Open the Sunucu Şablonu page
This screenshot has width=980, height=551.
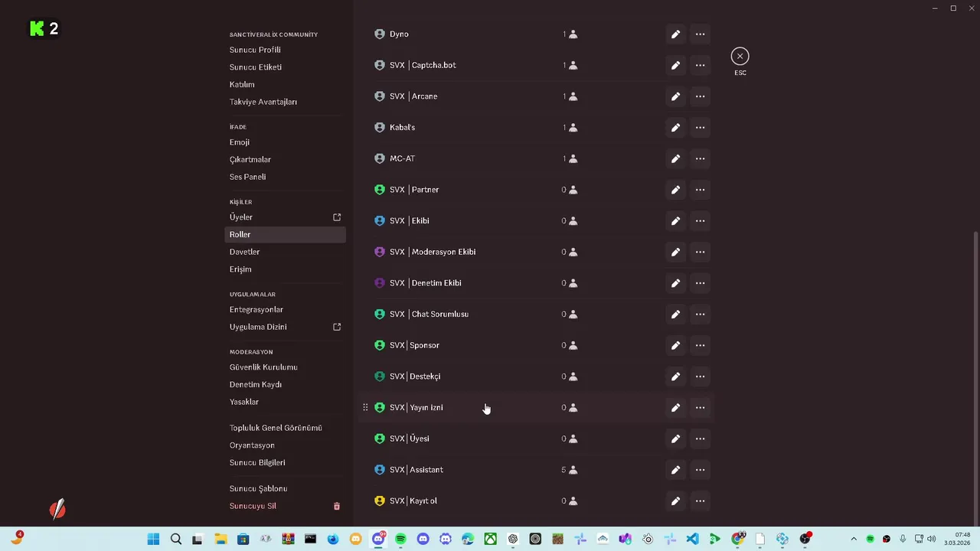coord(259,489)
